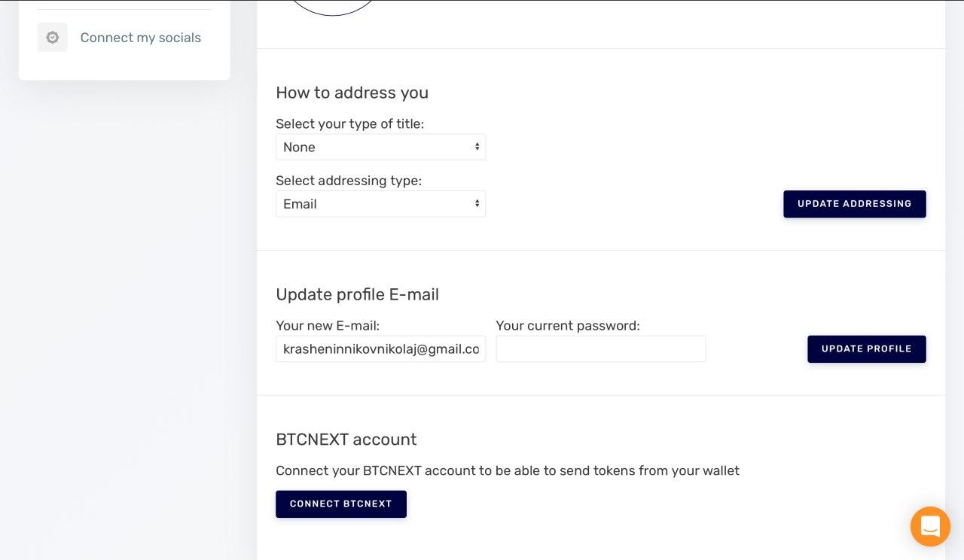Image resolution: width=964 pixels, height=560 pixels.
Task: Click the BTCNEXT wallet tokens description text
Action: click(x=507, y=470)
